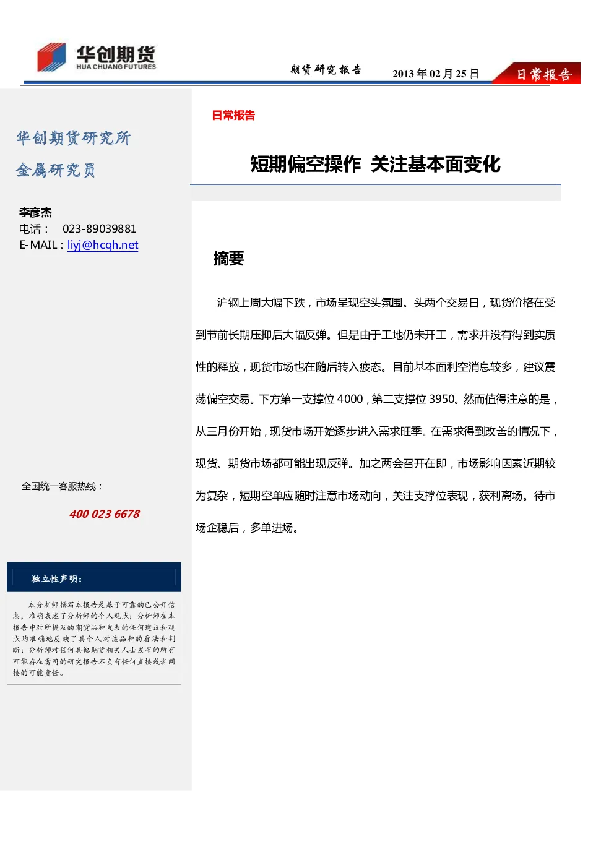Click the 全国统一客服热线 label

click(x=62, y=486)
